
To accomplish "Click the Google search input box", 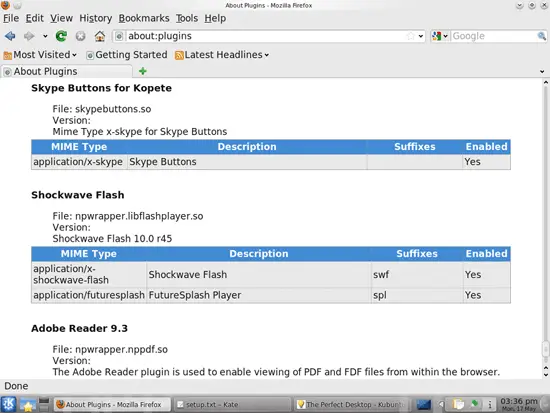I will click(494, 36).
